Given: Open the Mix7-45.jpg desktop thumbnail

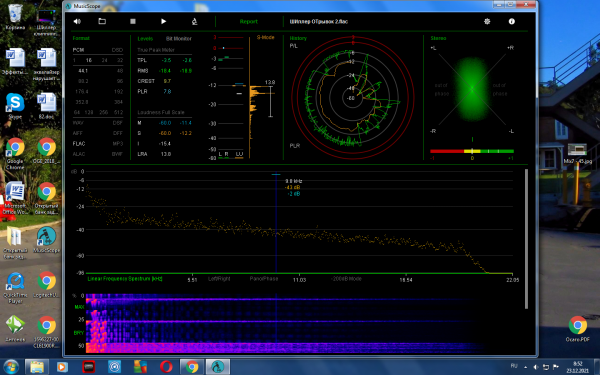Looking at the screenshot, I should 577,153.
